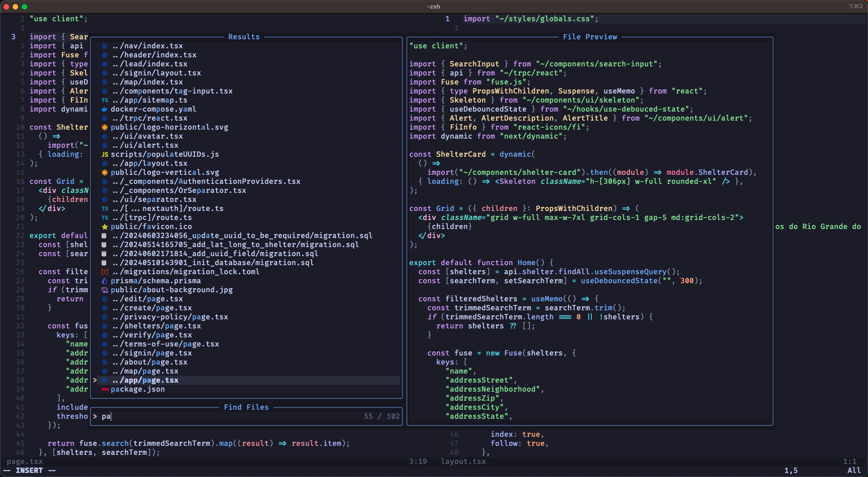Select ../_components/OrSeparator.tsx result
Image resolution: width=868 pixels, height=477 pixels.
coord(246,191)
